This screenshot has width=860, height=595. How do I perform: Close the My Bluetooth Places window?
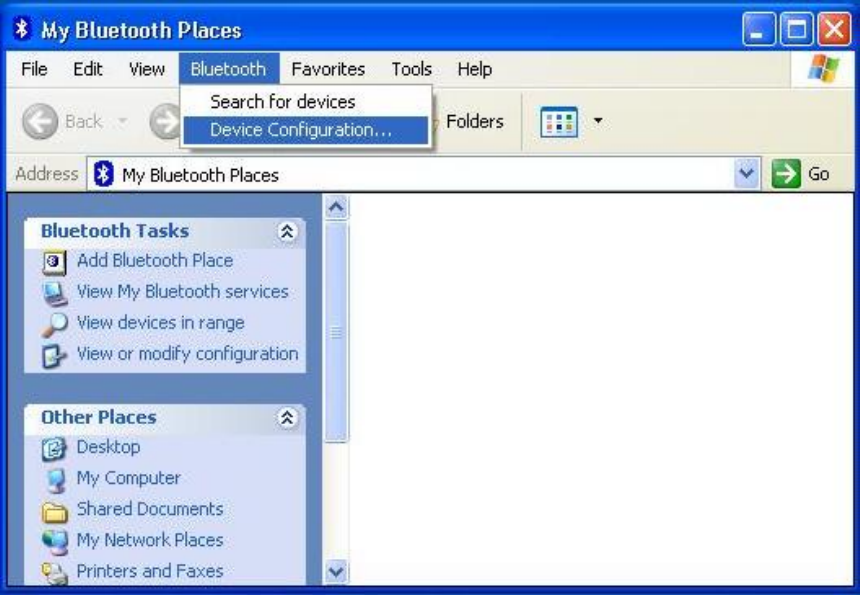coord(834,29)
